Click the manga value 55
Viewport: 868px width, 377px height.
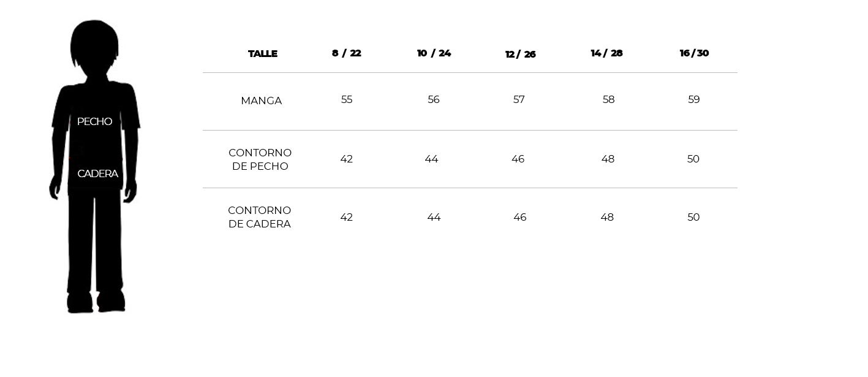(347, 99)
